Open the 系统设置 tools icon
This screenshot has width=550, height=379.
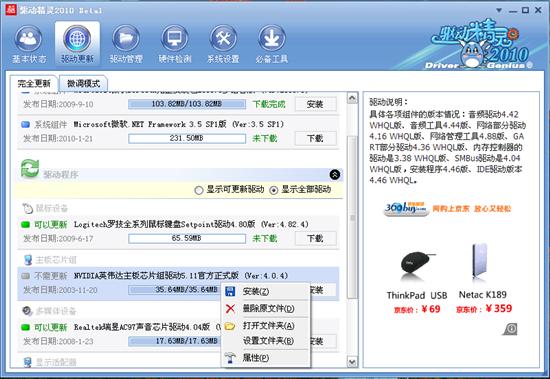223,39
